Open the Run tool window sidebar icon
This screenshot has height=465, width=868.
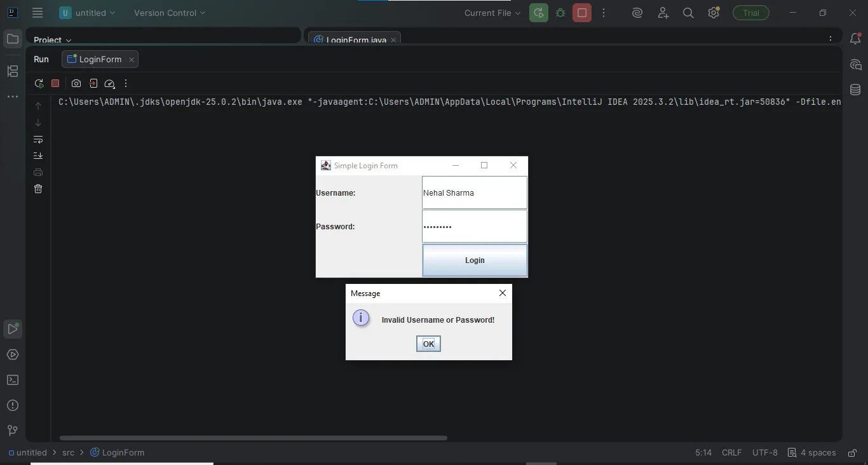point(13,329)
